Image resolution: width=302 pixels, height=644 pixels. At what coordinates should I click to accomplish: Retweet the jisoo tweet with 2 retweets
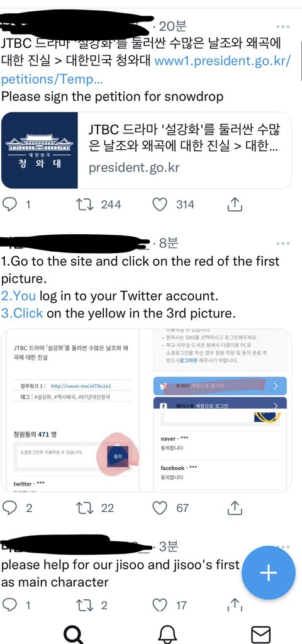(x=84, y=605)
